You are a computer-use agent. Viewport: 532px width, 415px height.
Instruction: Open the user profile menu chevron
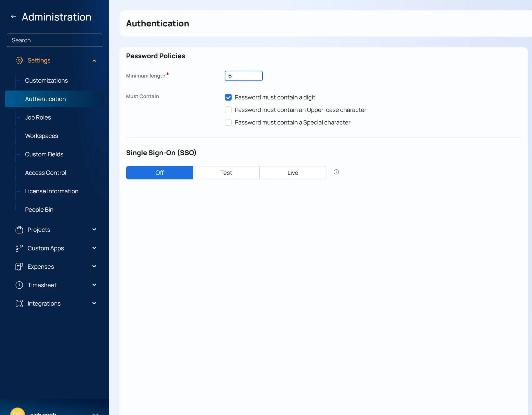[95, 414]
